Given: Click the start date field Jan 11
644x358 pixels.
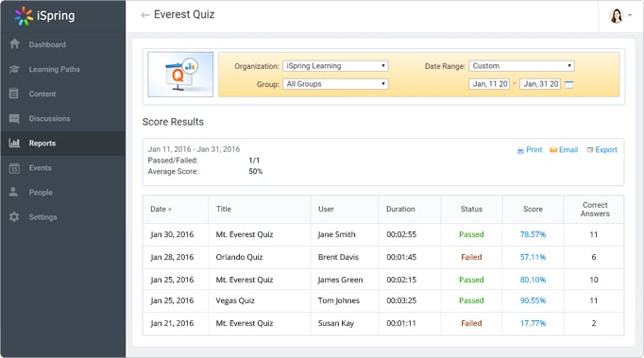Looking at the screenshot, I should click(x=489, y=84).
